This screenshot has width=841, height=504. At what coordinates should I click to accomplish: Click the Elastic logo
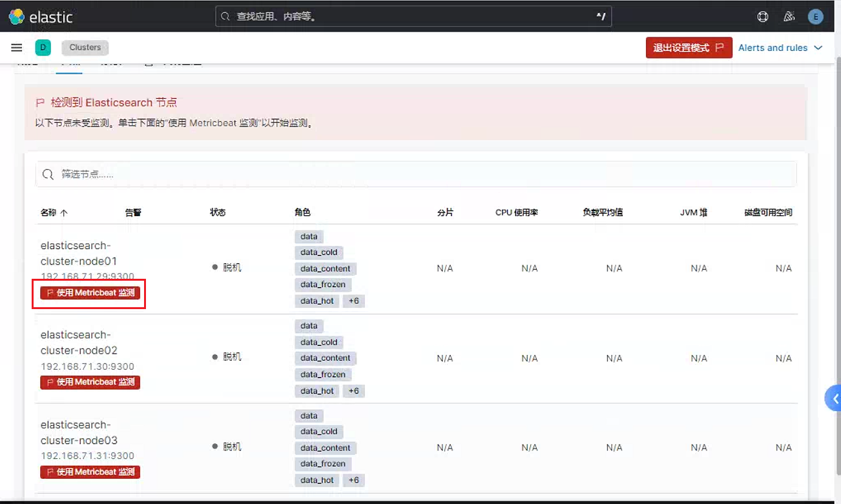pyautogui.click(x=41, y=17)
